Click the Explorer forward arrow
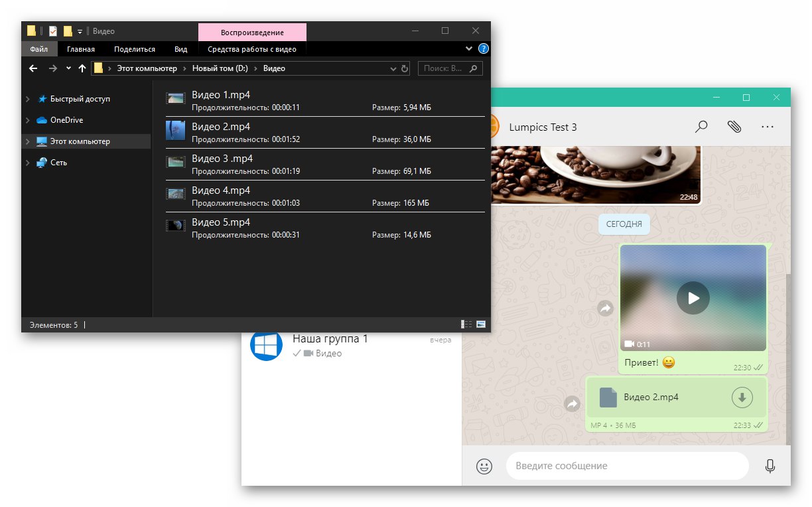812x507 pixels. click(54, 68)
